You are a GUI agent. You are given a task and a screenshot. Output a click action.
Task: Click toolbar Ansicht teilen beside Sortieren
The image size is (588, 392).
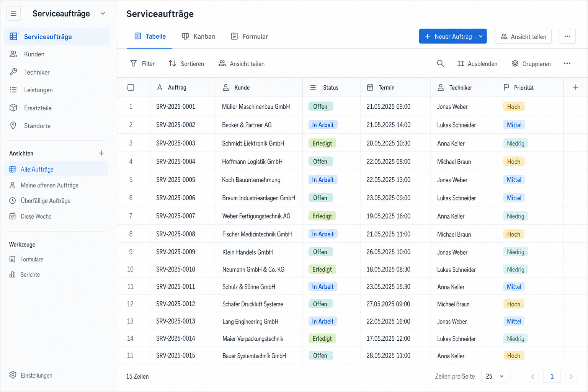[242, 64]
